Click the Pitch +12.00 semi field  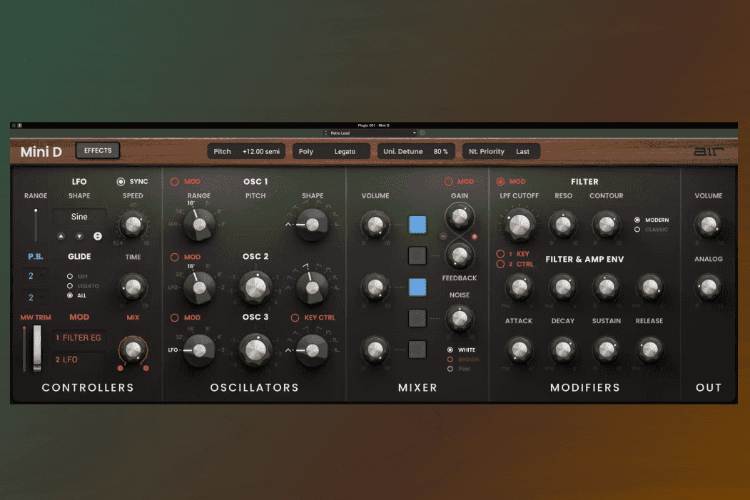coord(246,152)
